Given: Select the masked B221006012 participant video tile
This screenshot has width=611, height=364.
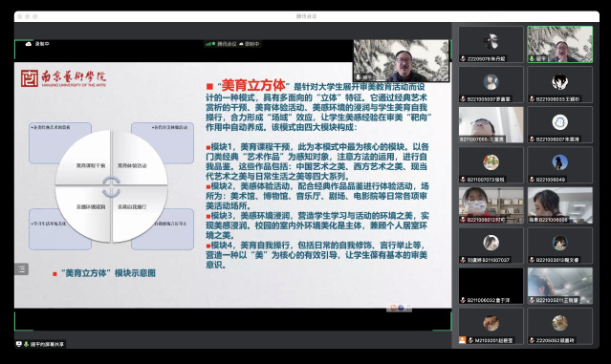Looking at the screenshot, I should pos(491,205).
